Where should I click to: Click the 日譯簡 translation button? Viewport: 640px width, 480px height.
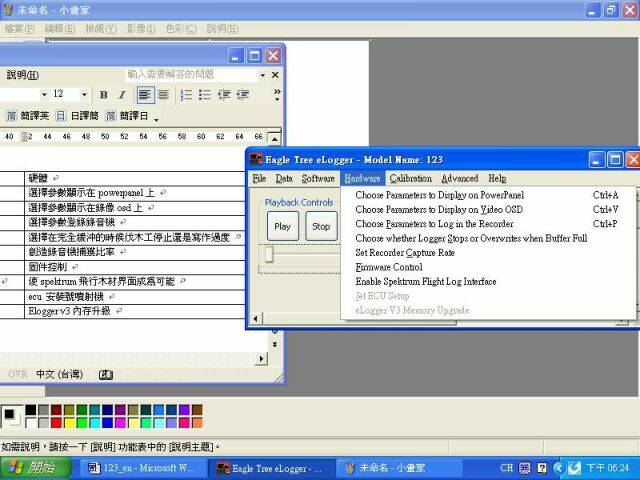click(77, 116)
